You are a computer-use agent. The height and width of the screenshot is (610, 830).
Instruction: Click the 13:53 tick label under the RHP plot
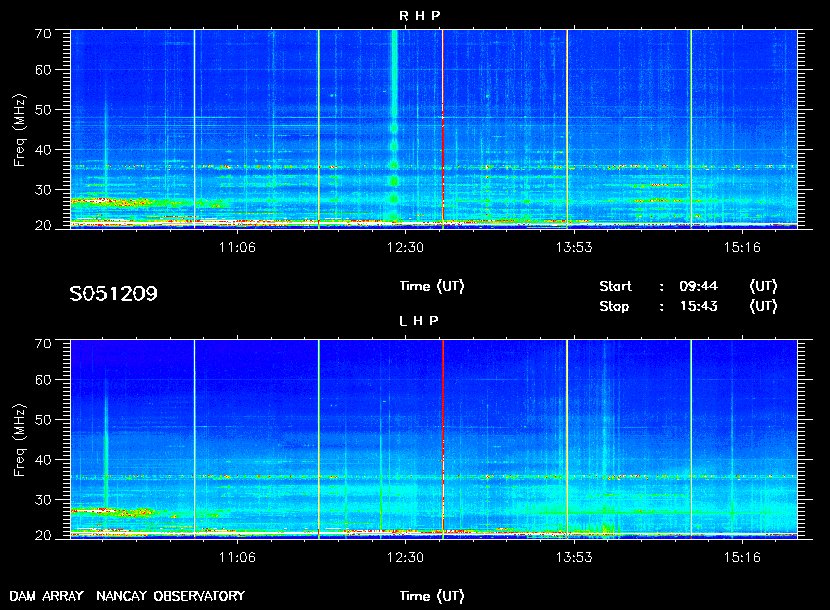(x=574, y=247)
